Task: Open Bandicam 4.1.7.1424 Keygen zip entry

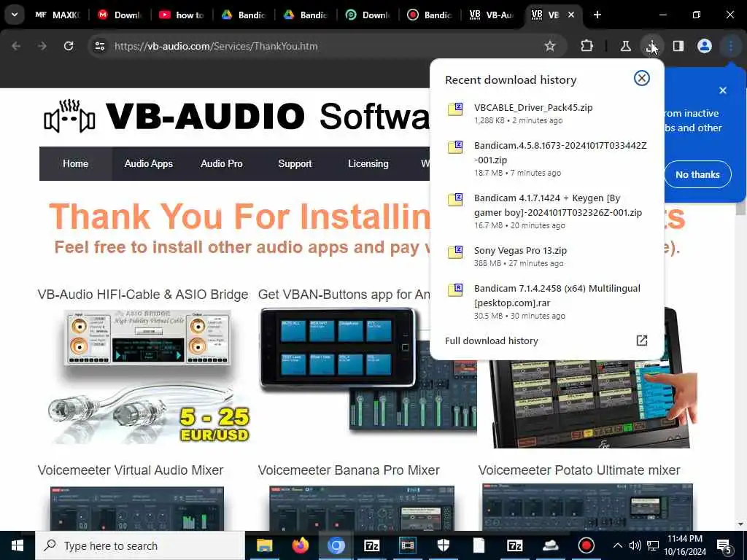Action: [547, 211]
